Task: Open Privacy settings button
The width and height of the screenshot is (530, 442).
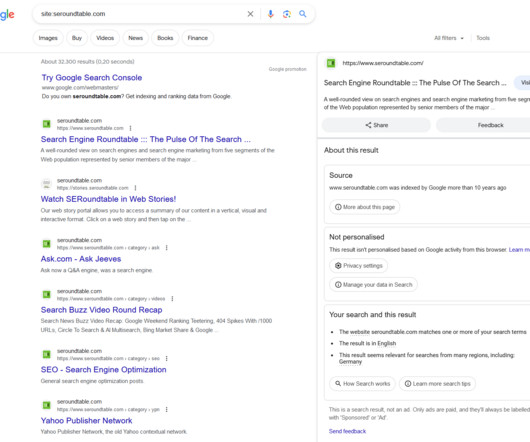Action: tap(359, 266)
